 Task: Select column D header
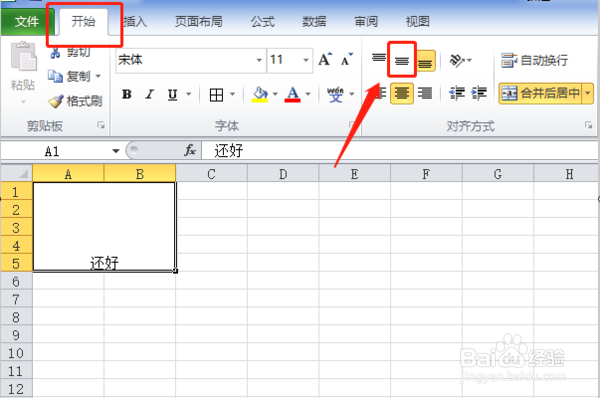tap(283, 174)
